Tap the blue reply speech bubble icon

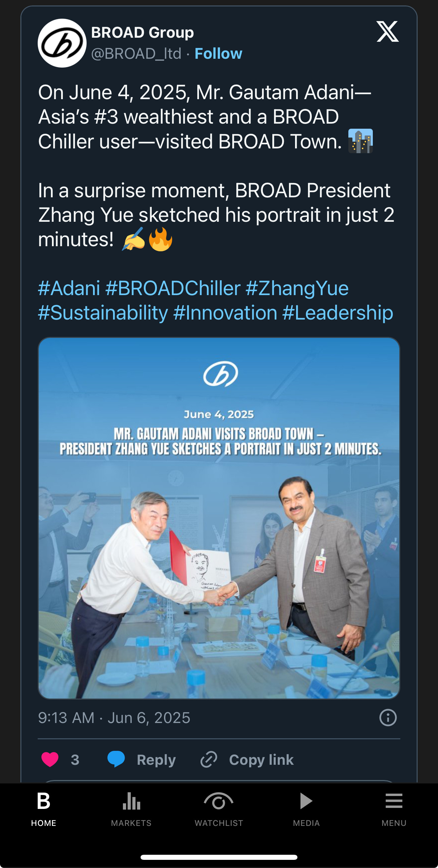116,759
